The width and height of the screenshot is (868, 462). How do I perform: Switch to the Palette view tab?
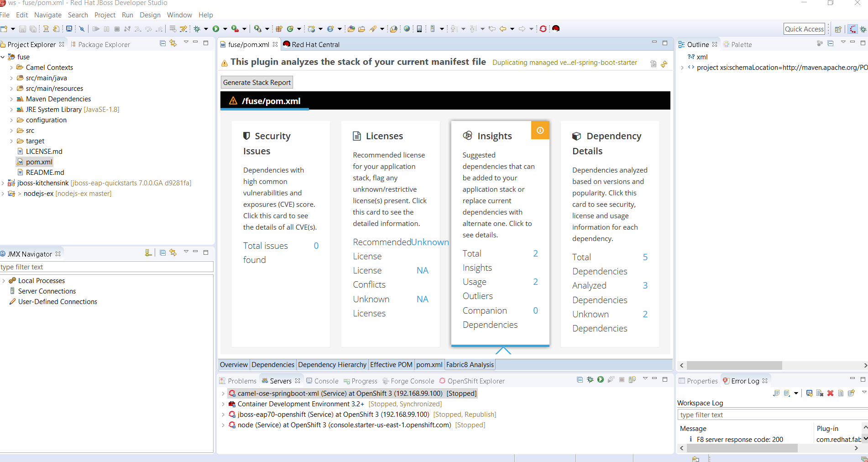(737, 44)
